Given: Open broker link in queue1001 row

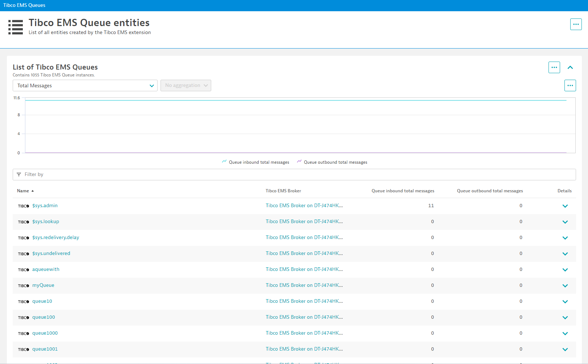Looking at the screenshot, I should (x=304, y=349).
